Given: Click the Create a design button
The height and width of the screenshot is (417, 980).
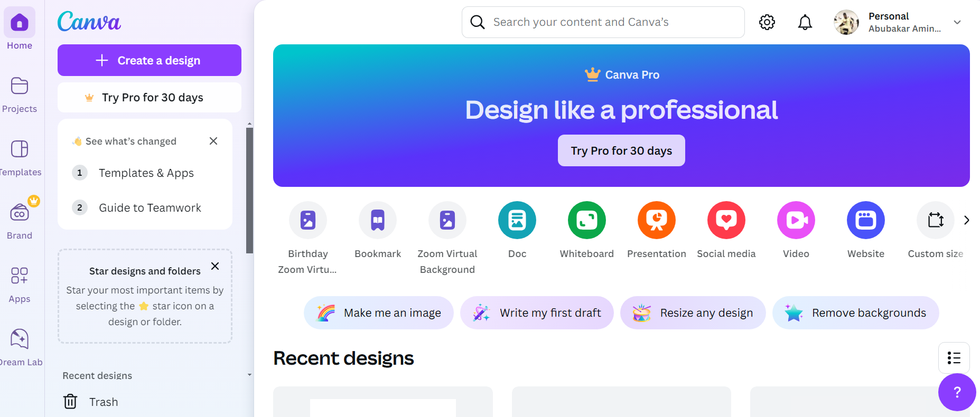Looking at the screenshot, I should click(x=149, y=60).
